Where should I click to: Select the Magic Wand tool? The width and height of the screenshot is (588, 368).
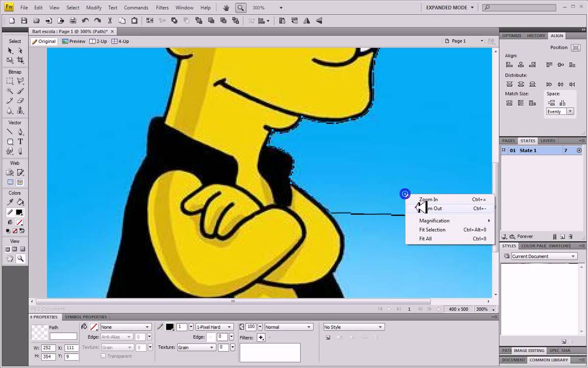click(x=10, y=91)
